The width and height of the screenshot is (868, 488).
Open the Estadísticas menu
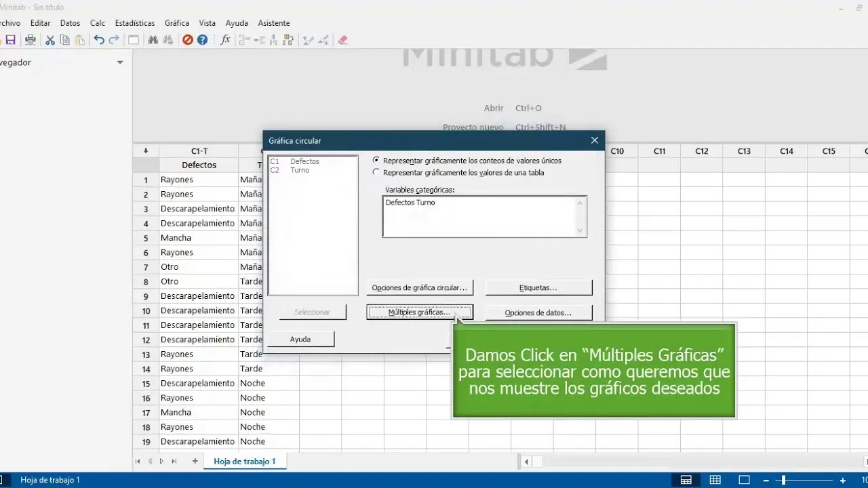[134, 22]
